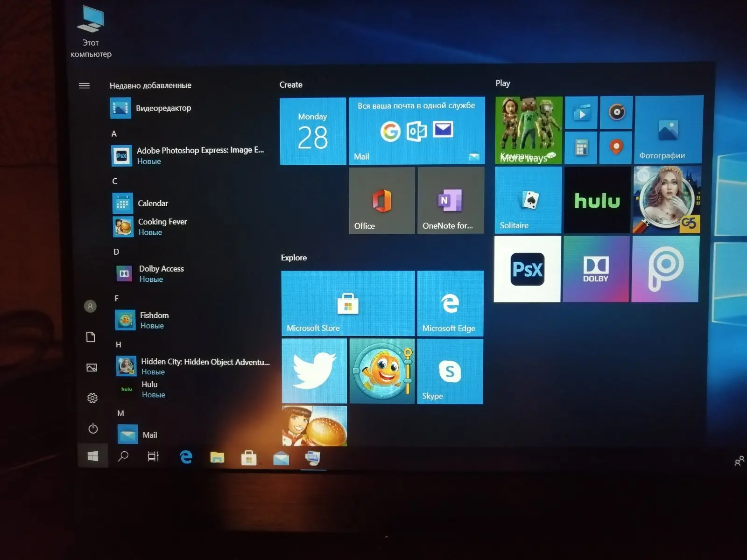The height and width of the screenshot is (560, 747).
Task: Open the Skype tile
Action: tap(450, 371)
